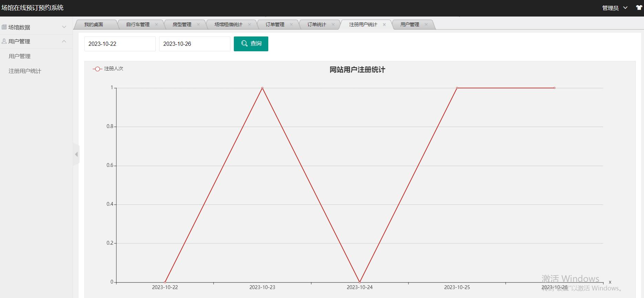Click the 用户管理 person icon in sidebar
The image size is (644, 298).
pos(4,41)
